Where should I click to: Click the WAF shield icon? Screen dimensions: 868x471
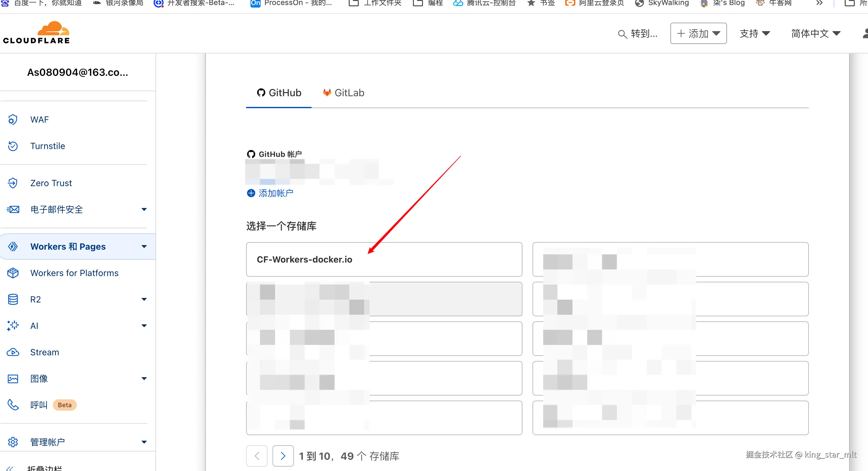(x=13, y=119)
